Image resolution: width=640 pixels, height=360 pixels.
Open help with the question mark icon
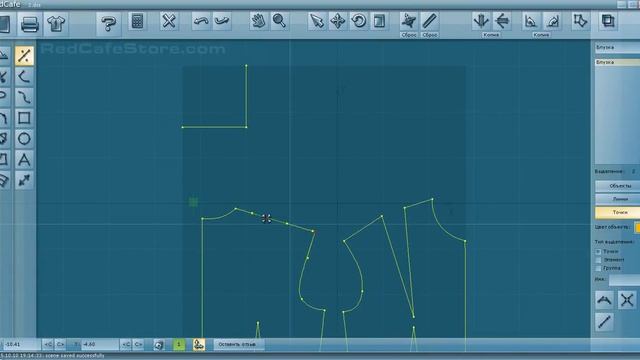tap(108, 24)
